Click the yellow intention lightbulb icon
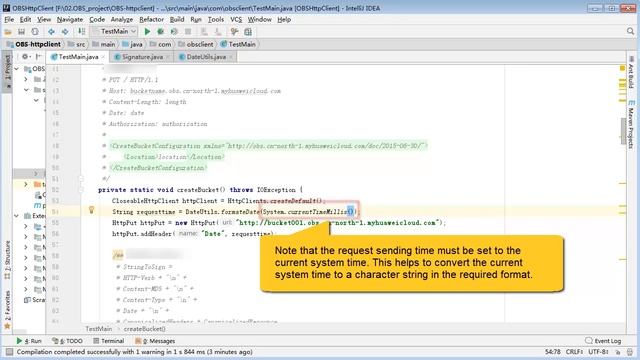This screenshot has width=640, height=360. point(91,210)
